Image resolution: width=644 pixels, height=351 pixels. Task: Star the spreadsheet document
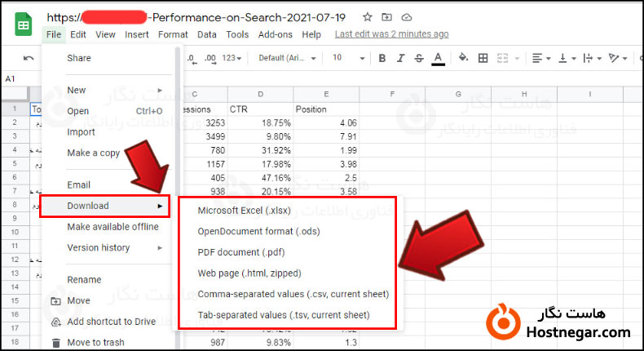367,17
